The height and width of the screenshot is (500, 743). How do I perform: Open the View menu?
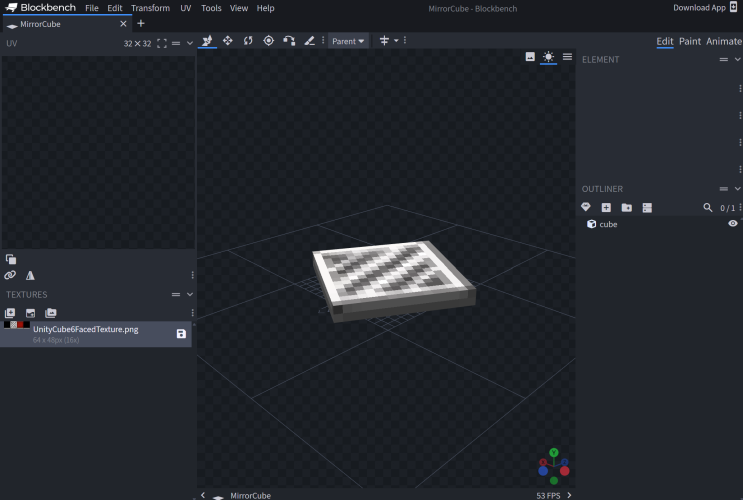(239, 8)
